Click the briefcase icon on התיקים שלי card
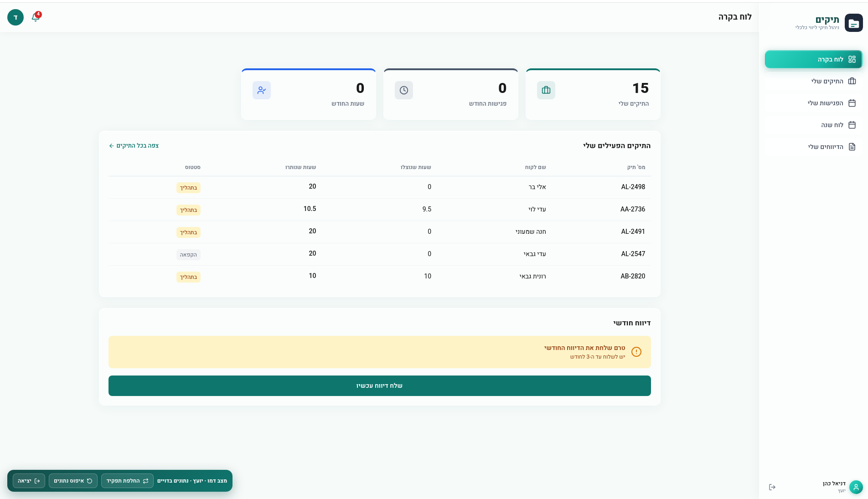868x499 pixels. (546, 90)
